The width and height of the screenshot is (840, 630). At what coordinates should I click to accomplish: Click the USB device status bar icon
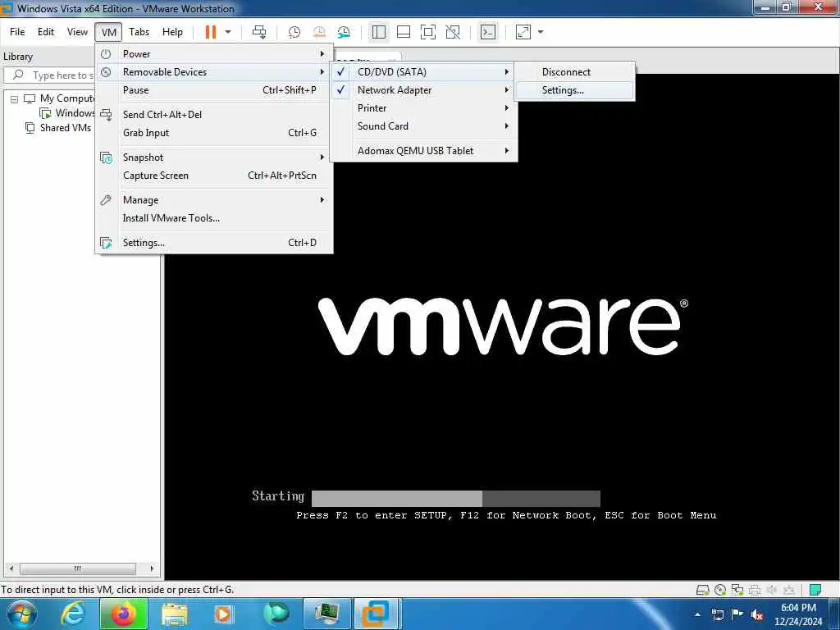click(x=788, y=590)
